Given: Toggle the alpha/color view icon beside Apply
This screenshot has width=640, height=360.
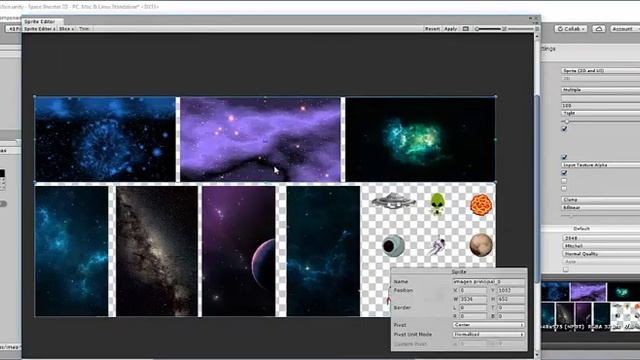Looking at the screenshot, I should click(466, 29).
